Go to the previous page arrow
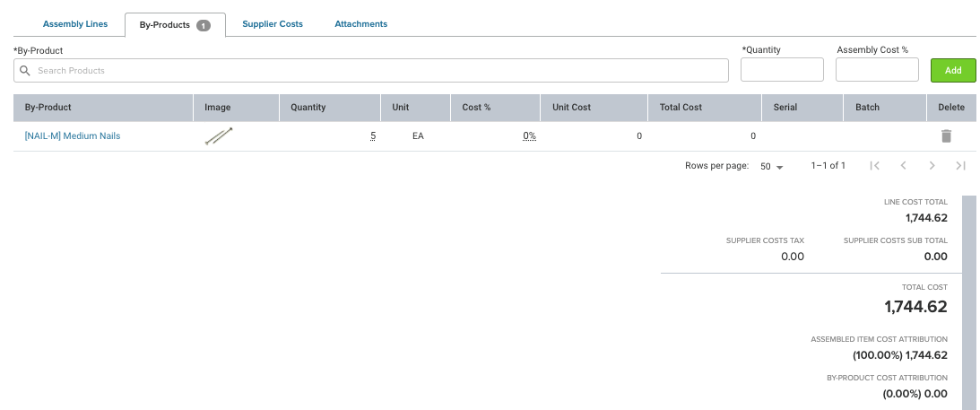This screenshot has width=980, height=410. 903,166
